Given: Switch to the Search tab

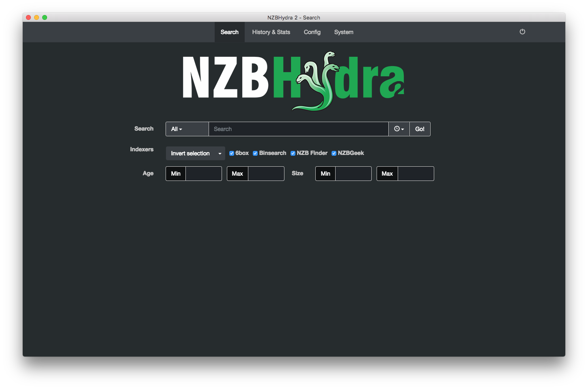Looking at the screenshot, I should 229,32.
